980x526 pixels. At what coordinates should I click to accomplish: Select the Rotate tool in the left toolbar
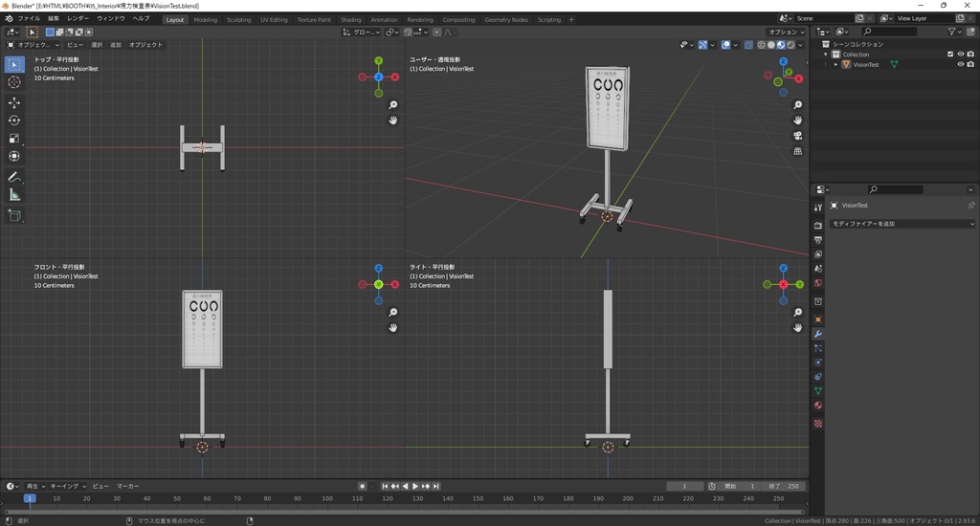point(14,121)
